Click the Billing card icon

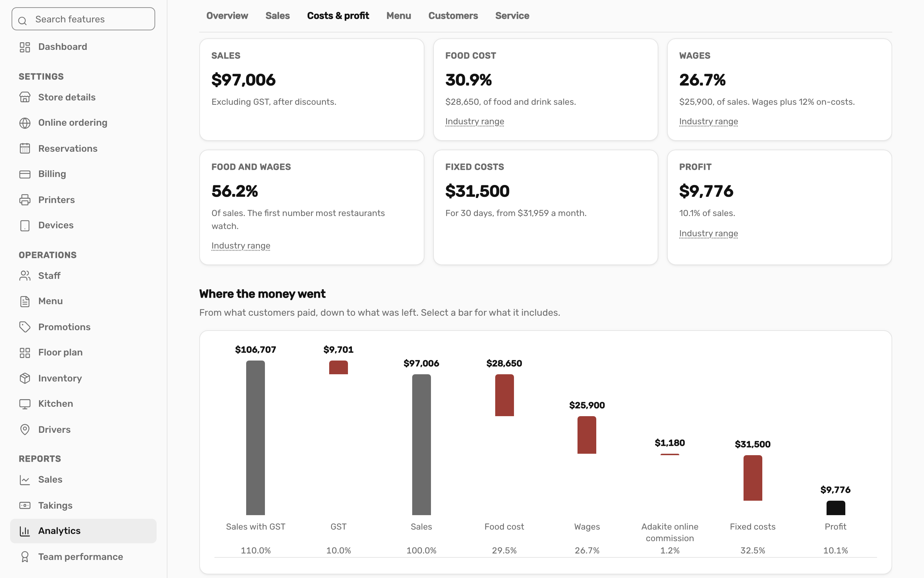click(x=25, y=174)
